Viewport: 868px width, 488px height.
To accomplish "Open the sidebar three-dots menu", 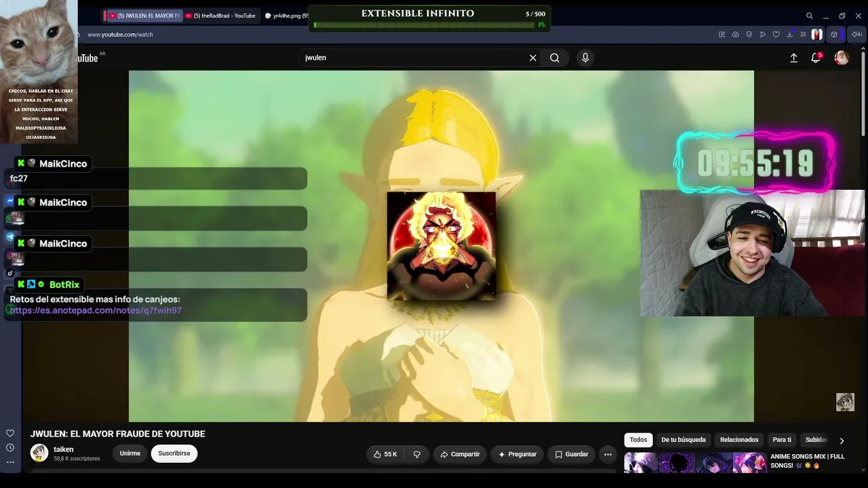I will click(10, 462).
